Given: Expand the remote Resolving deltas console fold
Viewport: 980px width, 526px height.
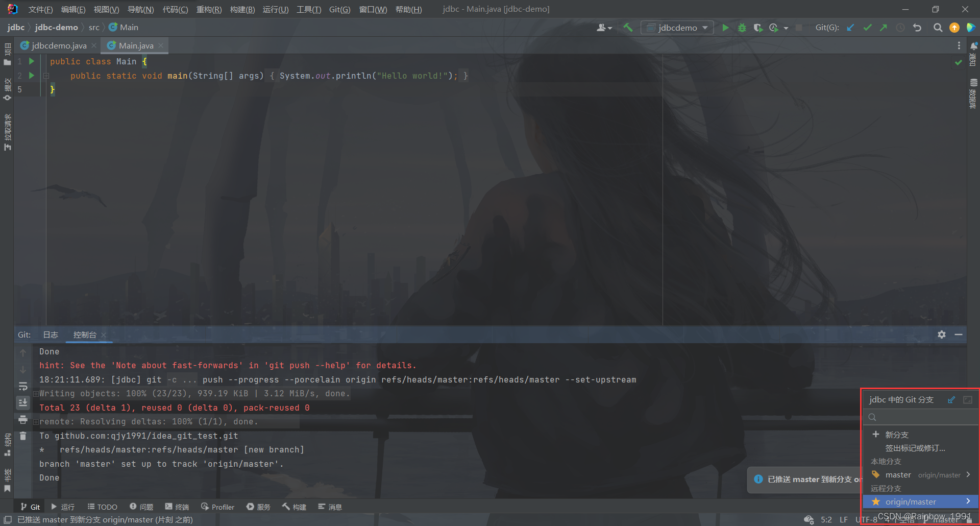Looking at the screenshot, I should click(36, 422).
